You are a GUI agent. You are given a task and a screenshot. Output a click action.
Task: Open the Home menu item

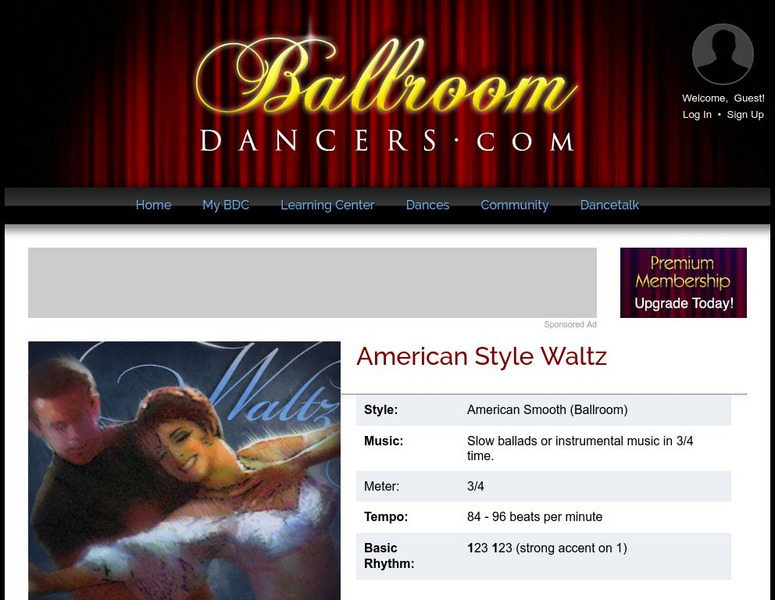(x=153, y=205)
